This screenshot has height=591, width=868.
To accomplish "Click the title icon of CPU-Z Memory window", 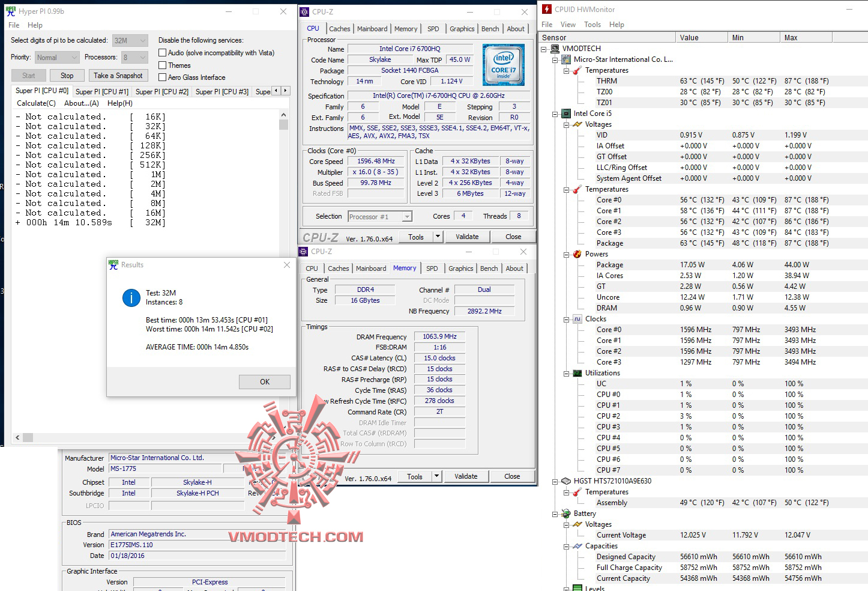I will [304, 252].
